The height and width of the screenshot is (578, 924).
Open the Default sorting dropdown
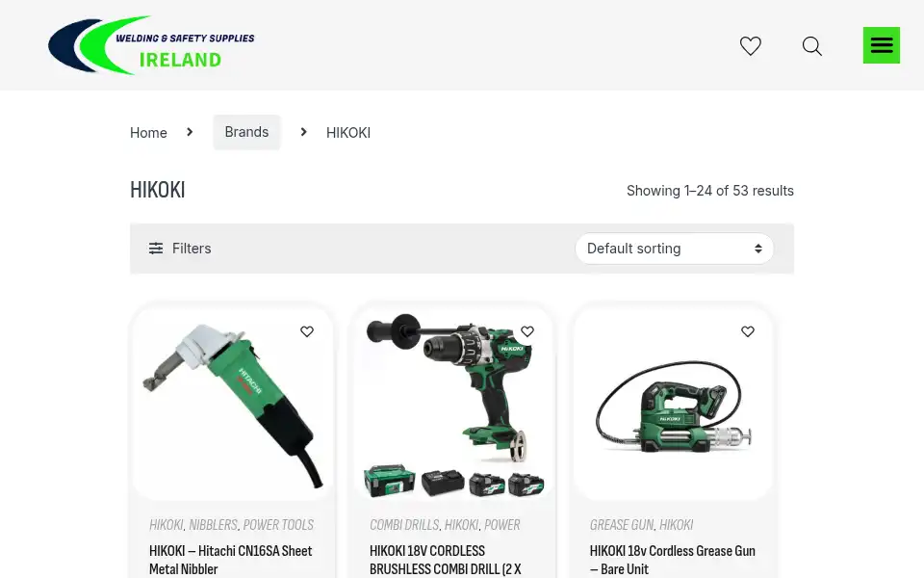pos(674,249)
